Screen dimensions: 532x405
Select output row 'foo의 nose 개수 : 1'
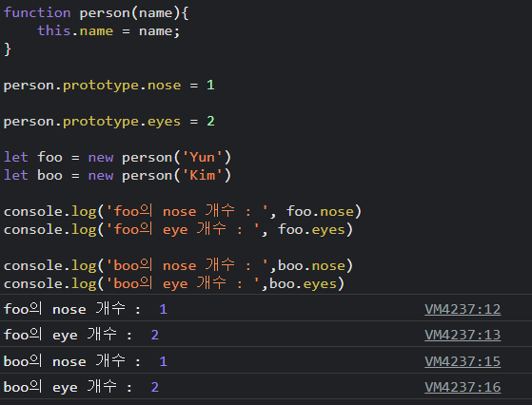266,308
